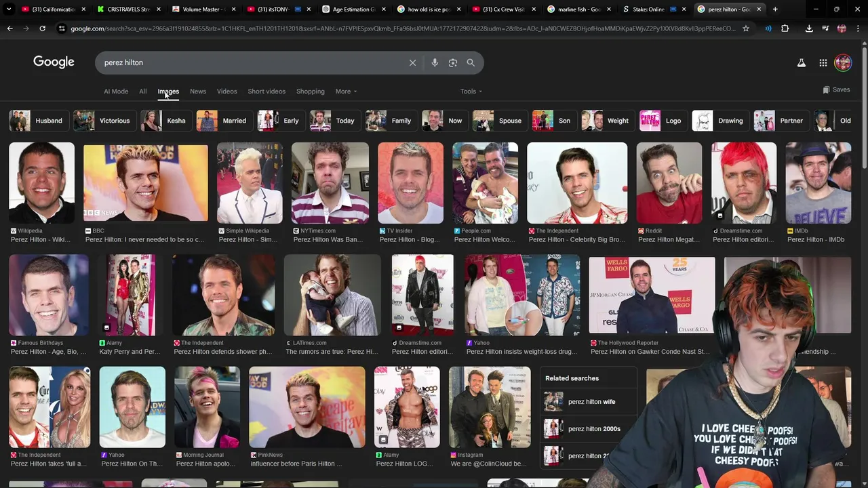The image size is (868, 488).
Task: Open the tab search dropdown arrow
Action: (9, 9)
